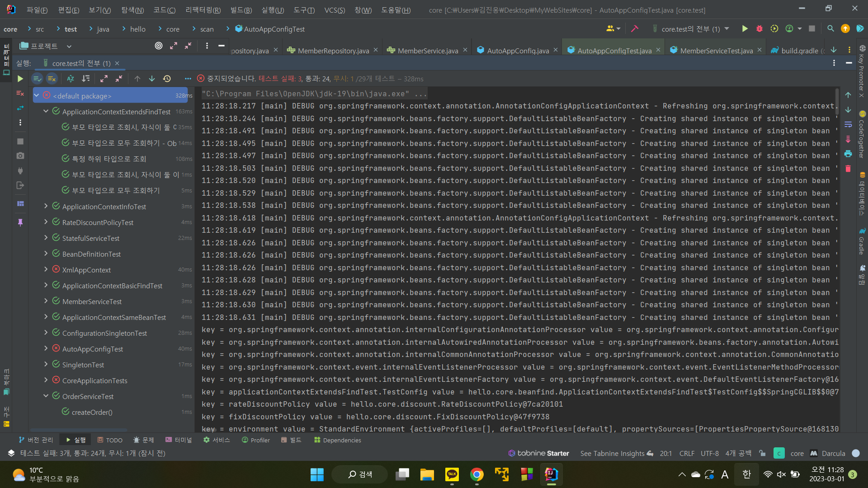Expand the XmlAppContext test node
The image size is (868, 488).
click(46, 269)
